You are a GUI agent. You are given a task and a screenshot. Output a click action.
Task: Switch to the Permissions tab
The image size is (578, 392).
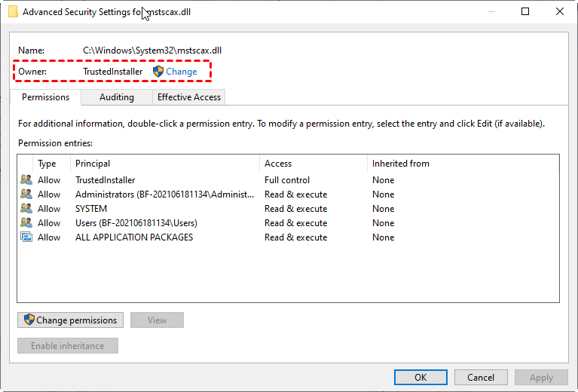click(x=45, y=97)
